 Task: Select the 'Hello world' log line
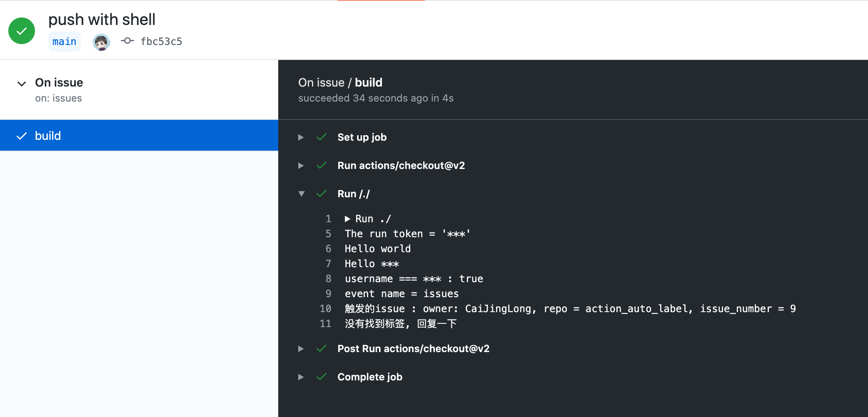click(378, 249)
